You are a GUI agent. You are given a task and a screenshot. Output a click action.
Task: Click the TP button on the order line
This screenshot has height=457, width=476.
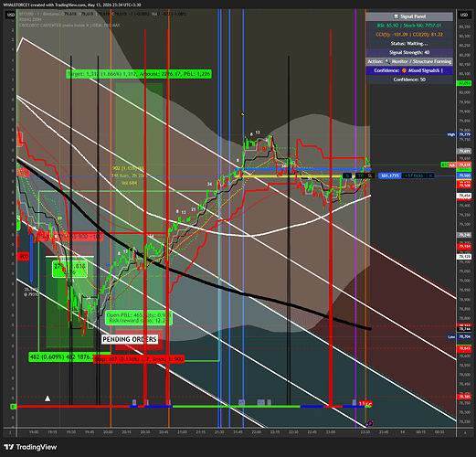[361, 175]
